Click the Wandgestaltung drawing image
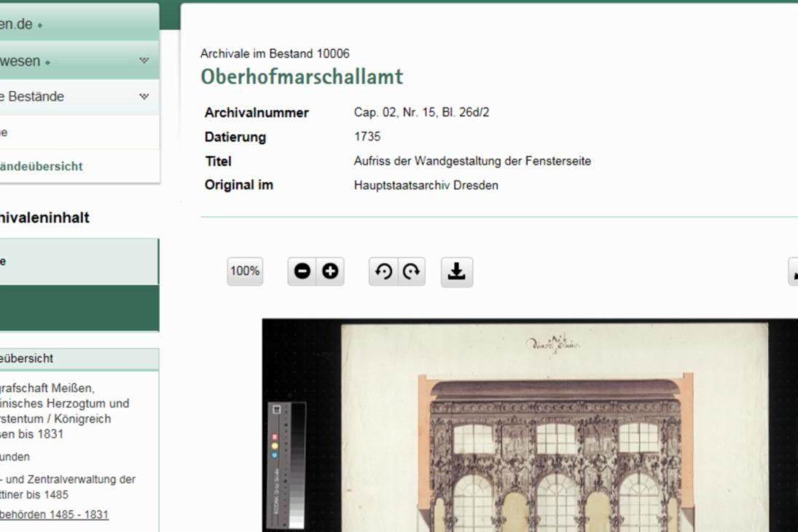 click(x=530, y=426)
